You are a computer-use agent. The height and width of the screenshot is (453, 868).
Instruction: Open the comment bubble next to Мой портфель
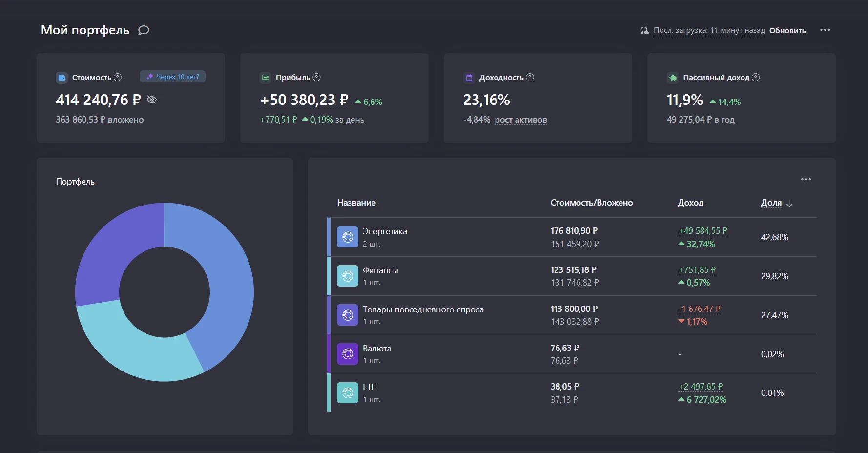pyautogui.click(x=144, y=30)
